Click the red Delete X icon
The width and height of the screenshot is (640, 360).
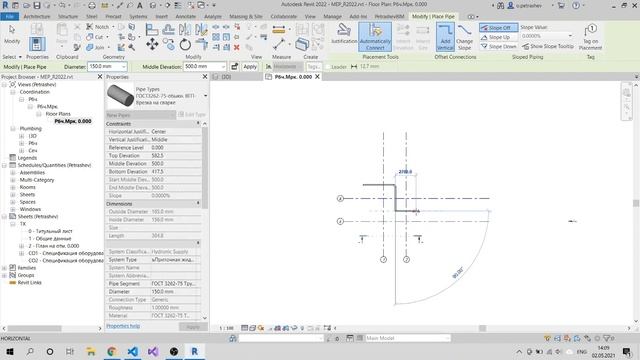point(236,47)
